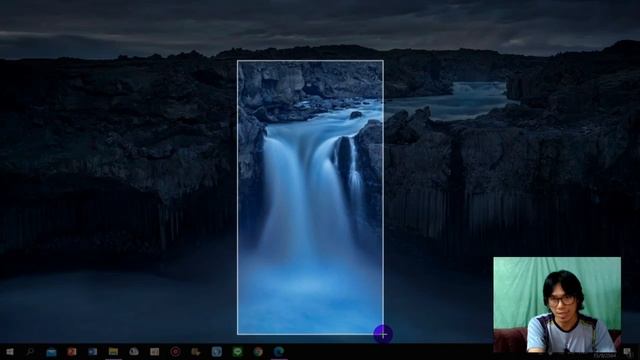Image resolution: width=640 pixels, height=360 pixels.
Task: Switch to Microsoft Edge on taskbar
Action: (x=279, y=351)
